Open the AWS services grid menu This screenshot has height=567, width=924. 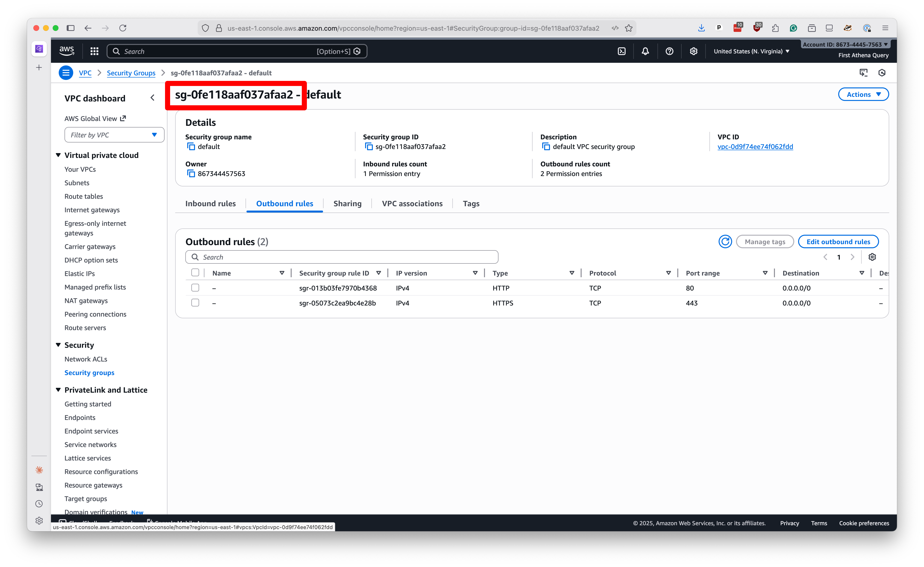94,51
